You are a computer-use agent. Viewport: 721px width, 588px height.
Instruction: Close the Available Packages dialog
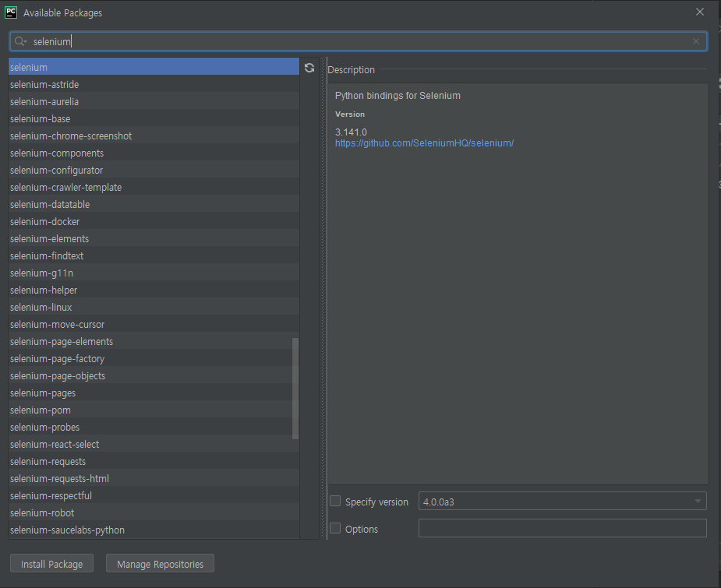(x=699, y=12)
